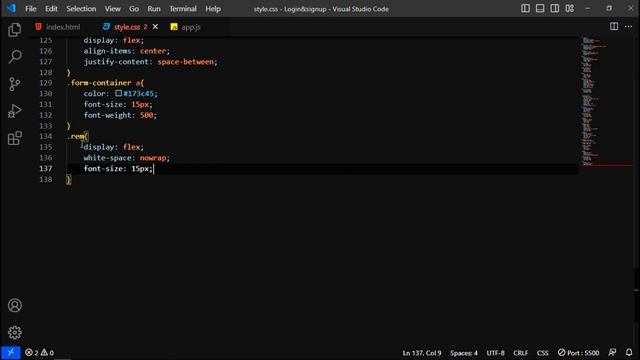Image resolution: width=640 pixels, height=360 pixels.
Task: Click line number 129 in gutter
Action: 46,83
